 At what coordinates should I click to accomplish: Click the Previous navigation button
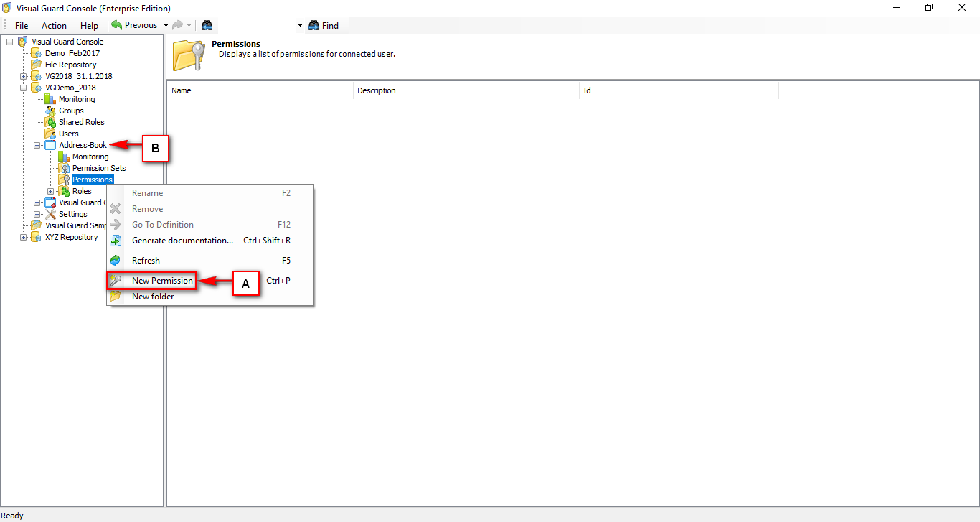click(136, 24)
